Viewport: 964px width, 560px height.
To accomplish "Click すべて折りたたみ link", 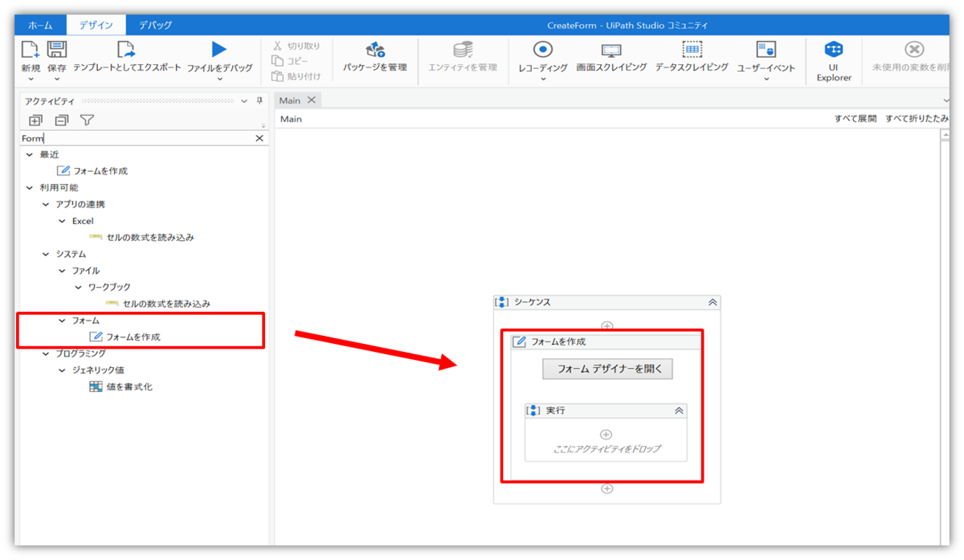I will 917,119.
